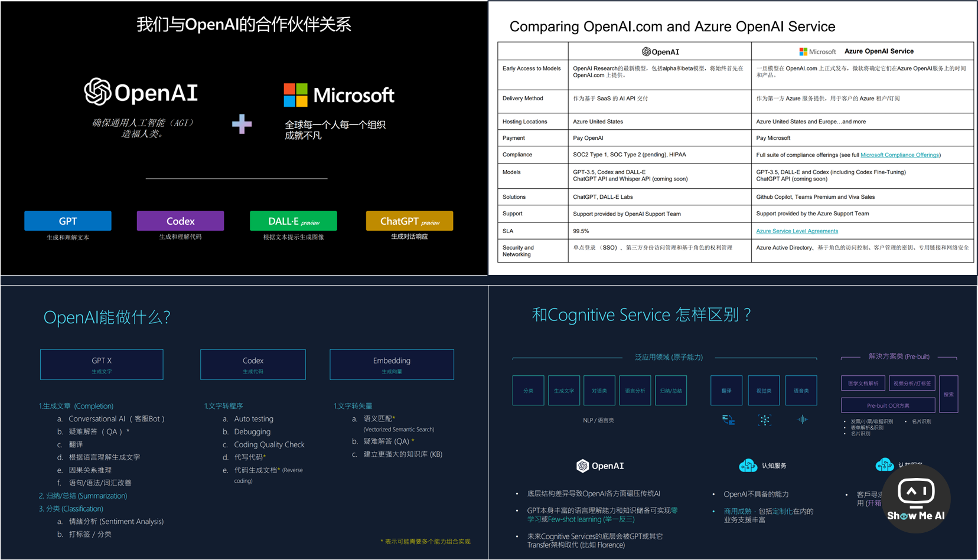Click the purple Codex box
978x560 pixels.
[x=180, y=221]
